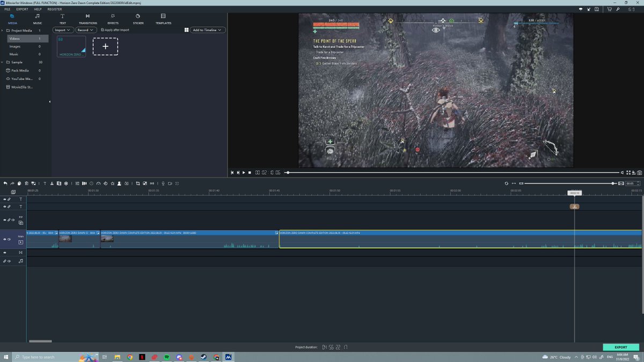644x362 pixels.
Task: Click the timeline zoom slider
Action: [569, 183]
